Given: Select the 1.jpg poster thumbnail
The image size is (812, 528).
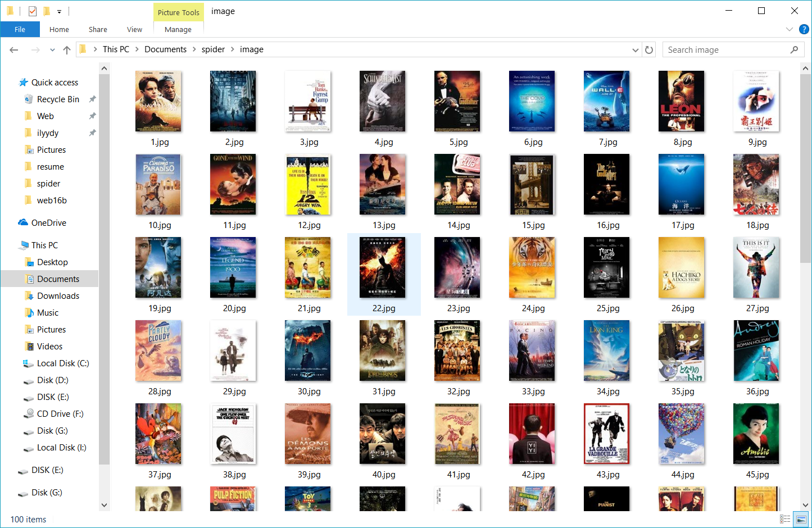Looking at the screenshot, I should click(x=158, y=101).
